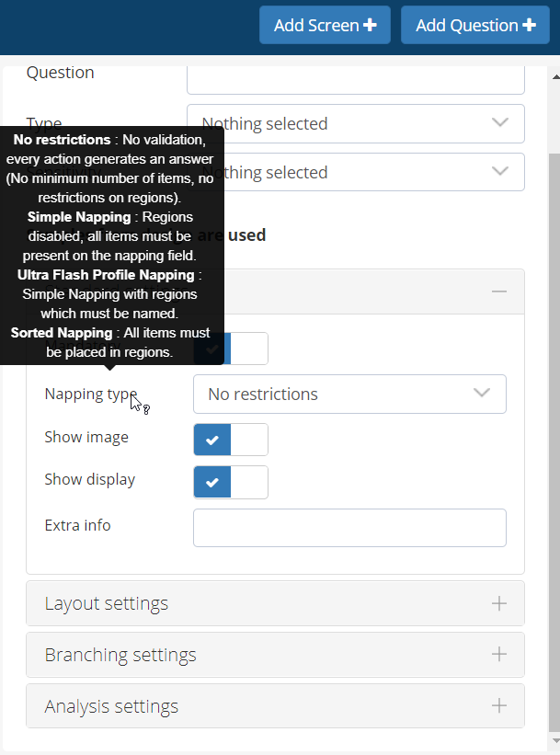Click the chevron icon in the Napping type field
This screenshot has width=560, height=755.
point(481,394)
